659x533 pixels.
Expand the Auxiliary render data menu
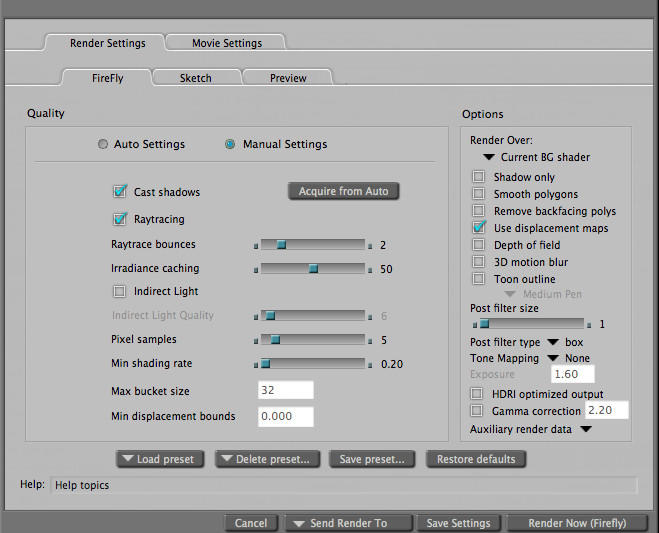click(586, 429)
